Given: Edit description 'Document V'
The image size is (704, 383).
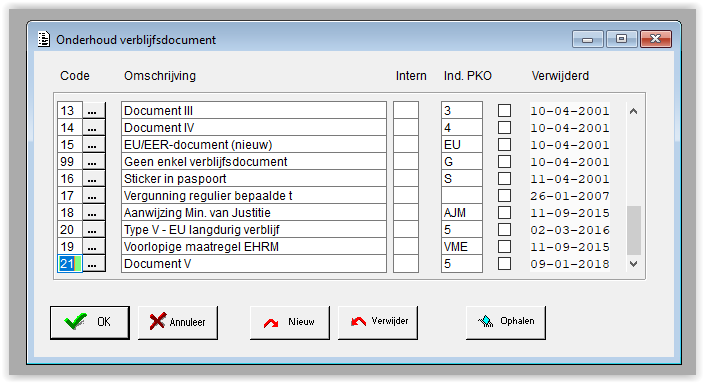Looking at the screenshot, I should pos(254,264).
